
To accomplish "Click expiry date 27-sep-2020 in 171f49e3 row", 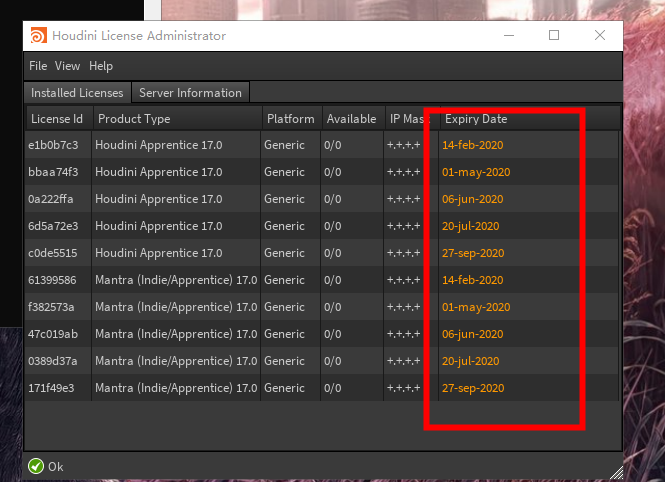I will (473, 388).
